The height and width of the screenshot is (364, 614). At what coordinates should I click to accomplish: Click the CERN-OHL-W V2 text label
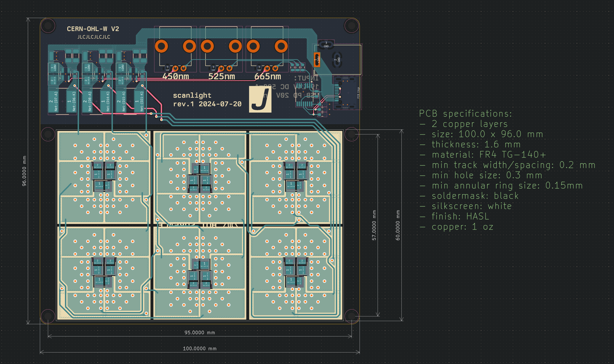pos(93,29)
